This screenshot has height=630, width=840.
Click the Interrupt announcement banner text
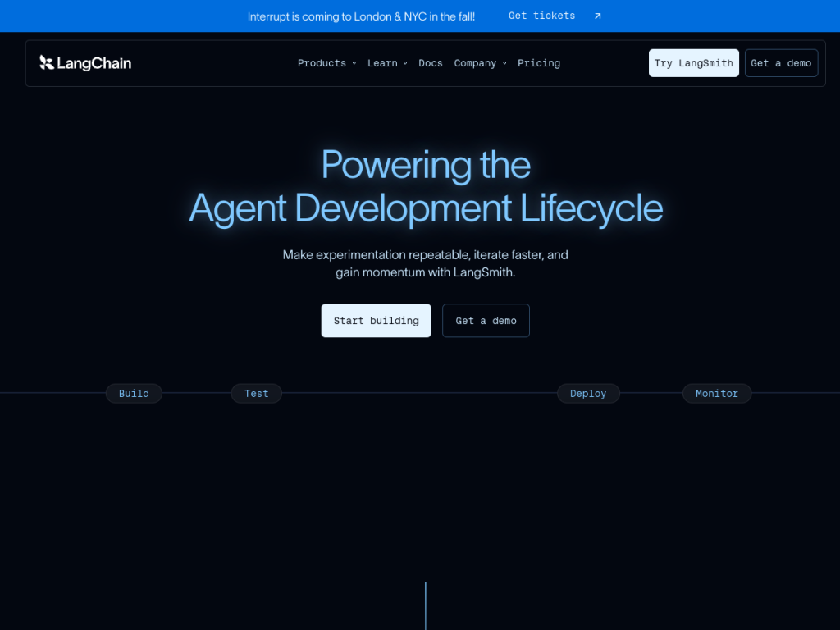pos(361,16)
